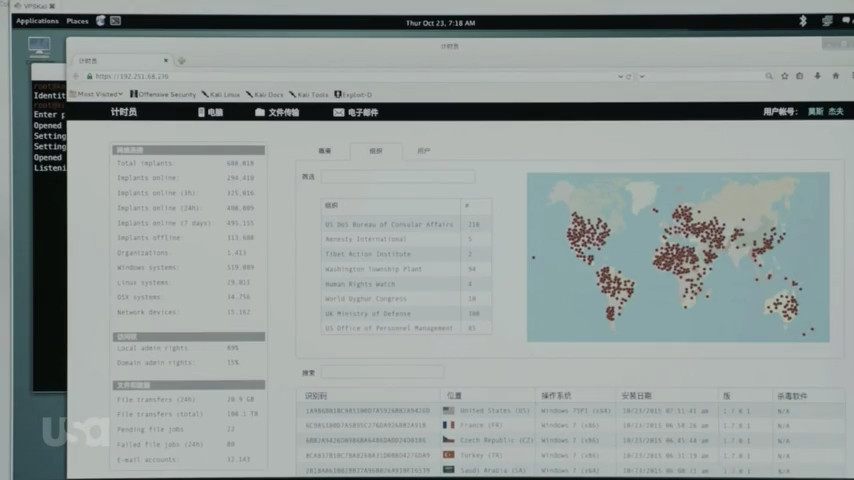Select UK Ministry of Defense row
This screenshot has width=854, height=480.
point(406,314)
